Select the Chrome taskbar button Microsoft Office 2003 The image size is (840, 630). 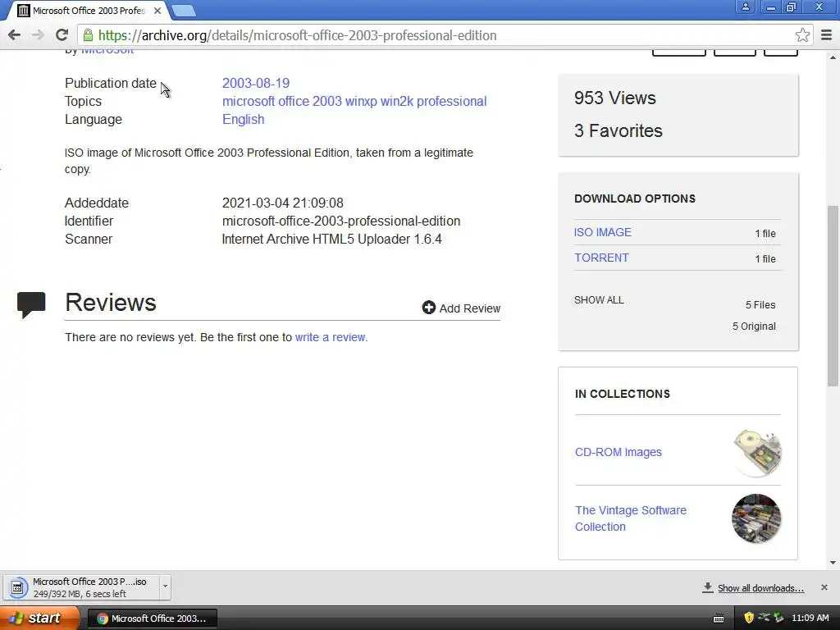coord(152,619)
